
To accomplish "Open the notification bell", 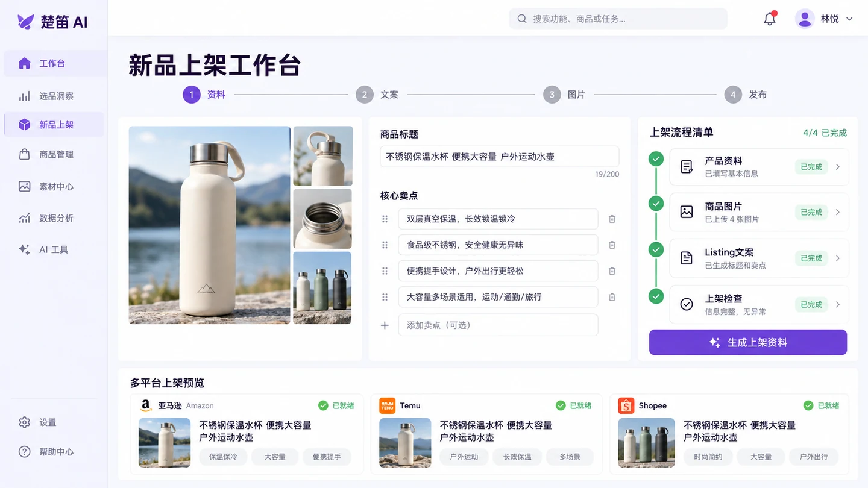I will click(x=770, y=19).
